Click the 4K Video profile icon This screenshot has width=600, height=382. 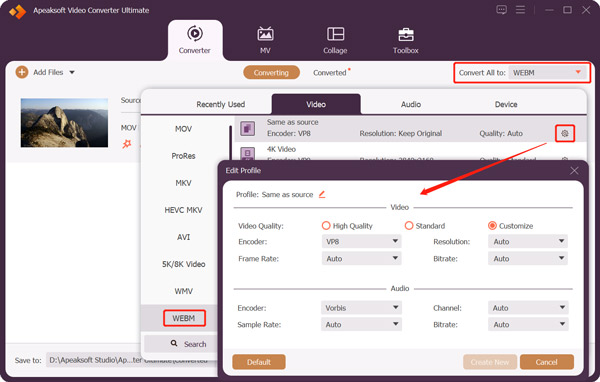(247, 154)
